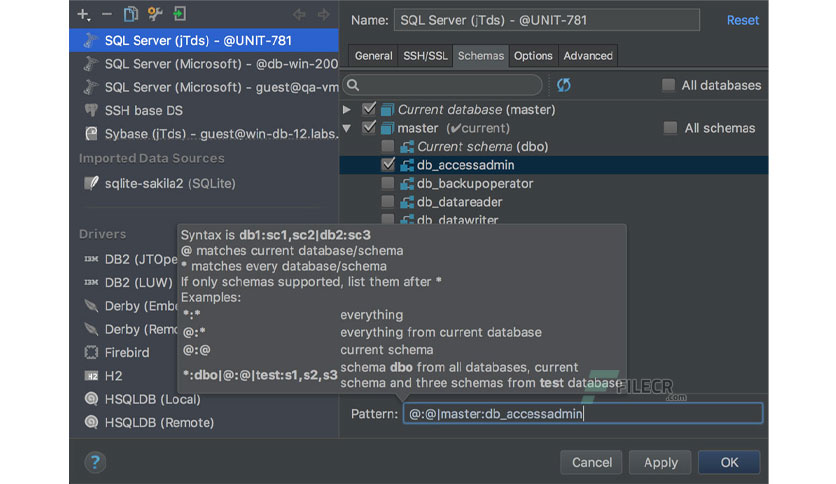Click the import data source toolbar icon
Image resolution: width=836 pixels, height=484 pixels.
click(180, 14)
